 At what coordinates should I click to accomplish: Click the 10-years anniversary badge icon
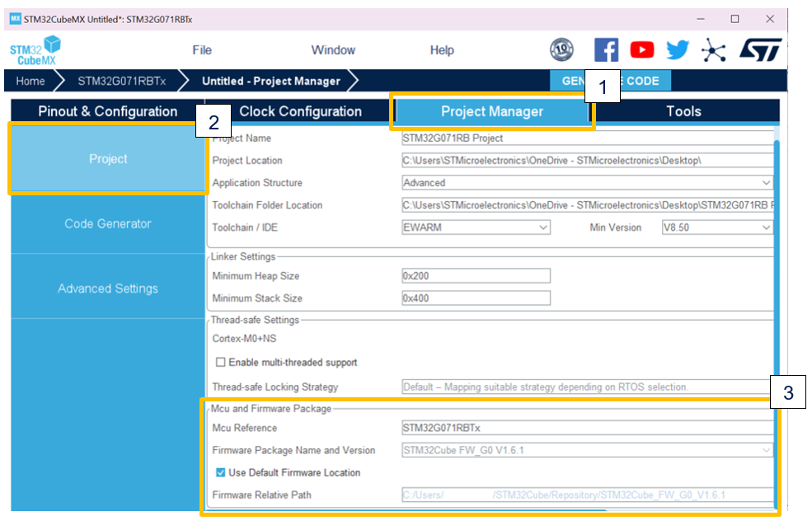(562, 49)
